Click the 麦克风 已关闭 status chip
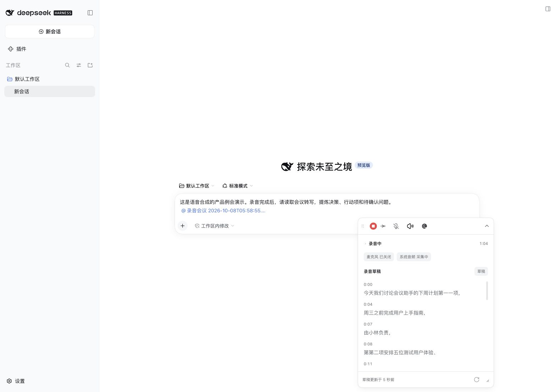Screen dimensions: 557x392 click(x=379, y=257)
